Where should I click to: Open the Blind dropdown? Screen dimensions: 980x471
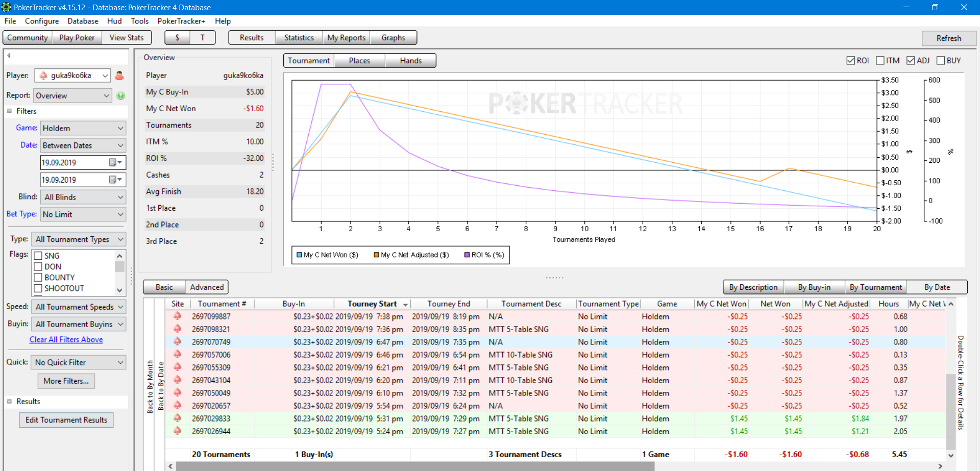tap(83, 197)
